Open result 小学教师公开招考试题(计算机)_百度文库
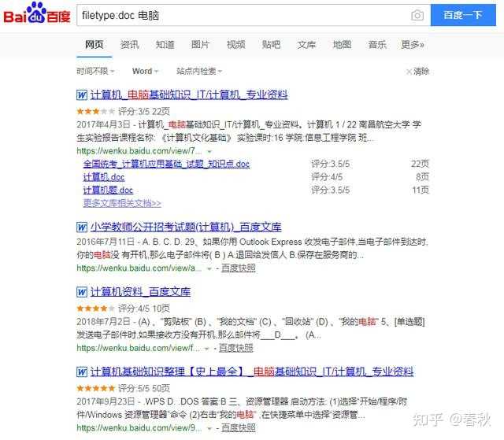Screen dimensions: 504x440 pyautogui.click(x=186, y=227)
